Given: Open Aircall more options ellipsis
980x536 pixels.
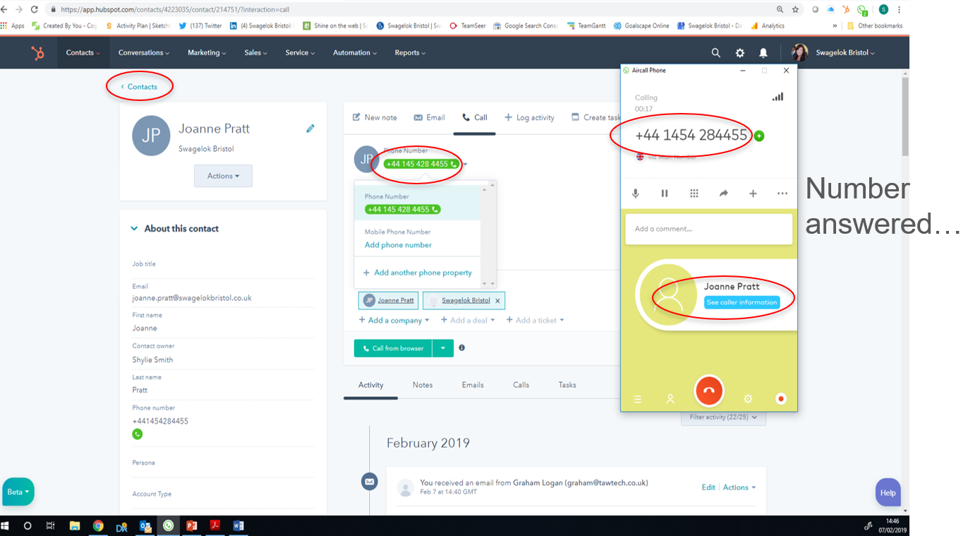Looking at the screenshot, I should [782, 193].
